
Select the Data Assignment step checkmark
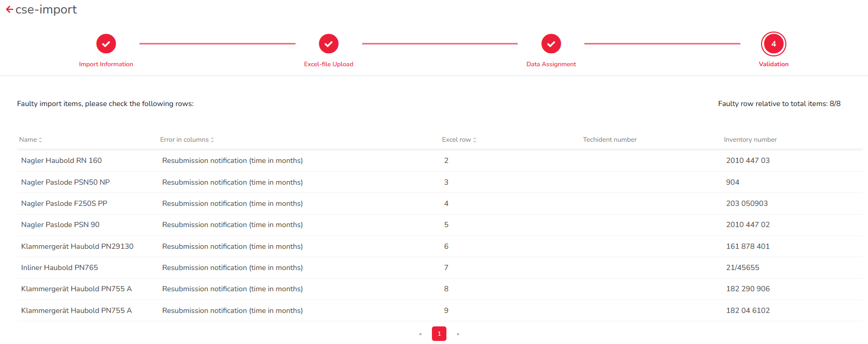551,44
